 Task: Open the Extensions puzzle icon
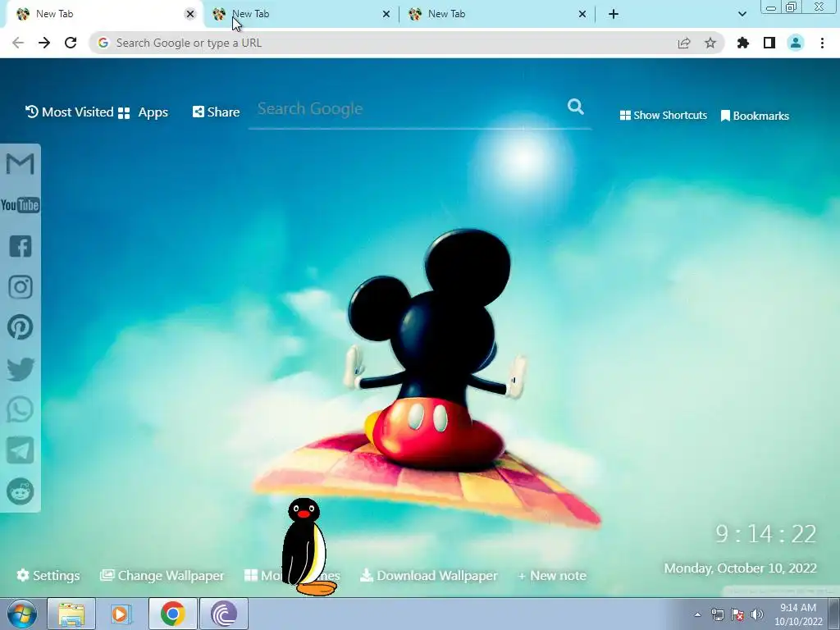pyautogui.click(x=743, y=43)
